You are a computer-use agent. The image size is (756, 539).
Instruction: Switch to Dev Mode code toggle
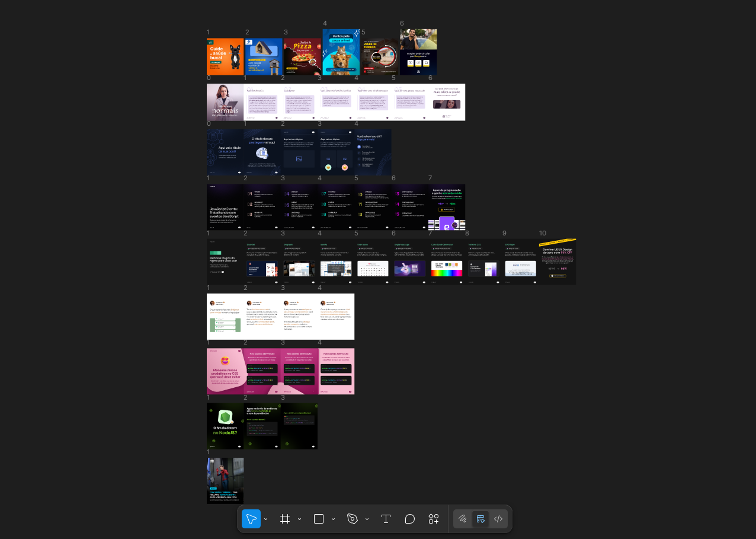[498, 519]
